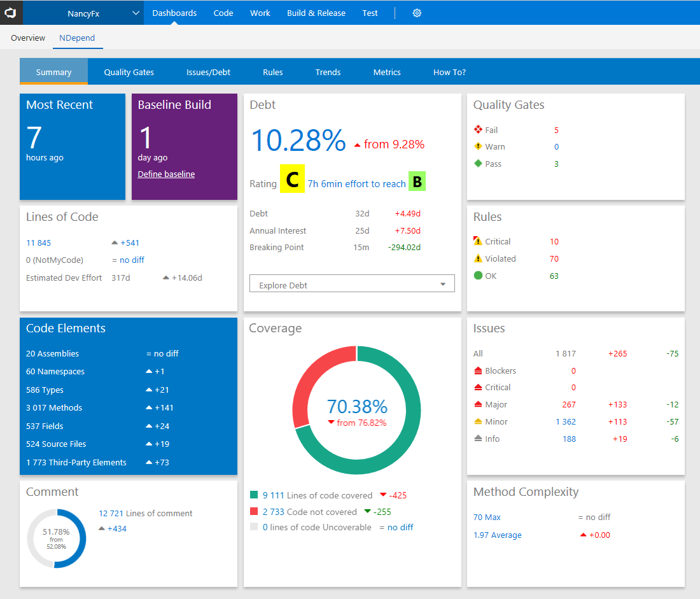Switch to the Trends tab
This screenshot has height=599, width=700.
click(x=328, y=72)
